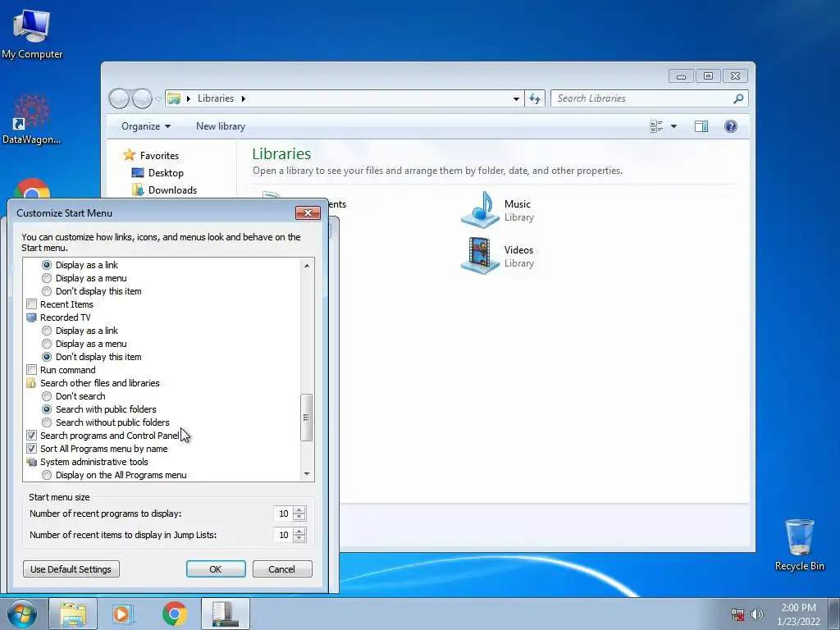This screenshot has width=840, height=630.
Task: Tick the Recent Items checkbox
Action: pos(32,304)
